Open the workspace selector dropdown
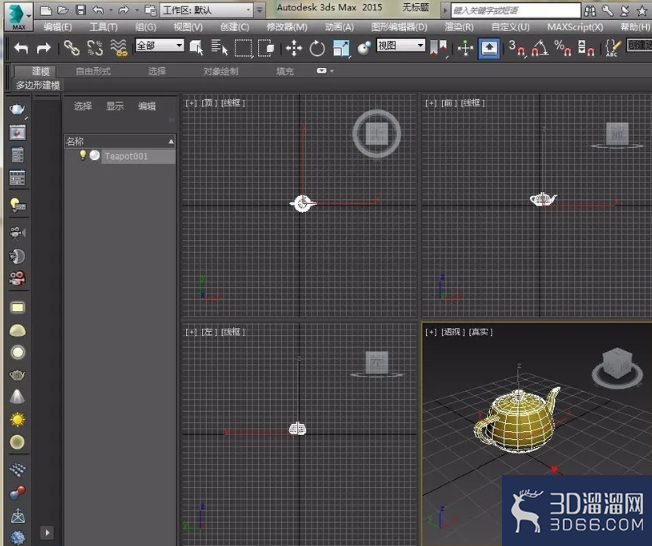This screenshot has height=546, width=652. 207,10
